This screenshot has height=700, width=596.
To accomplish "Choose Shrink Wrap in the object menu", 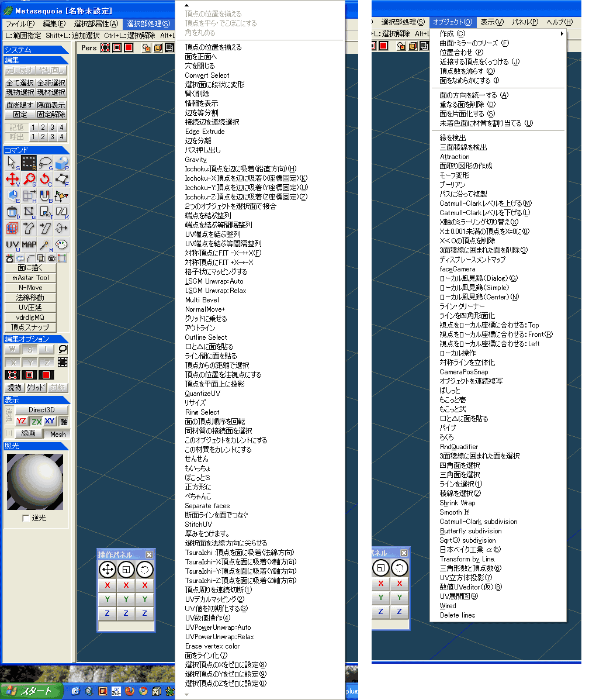I will click(x=458, y=503).
